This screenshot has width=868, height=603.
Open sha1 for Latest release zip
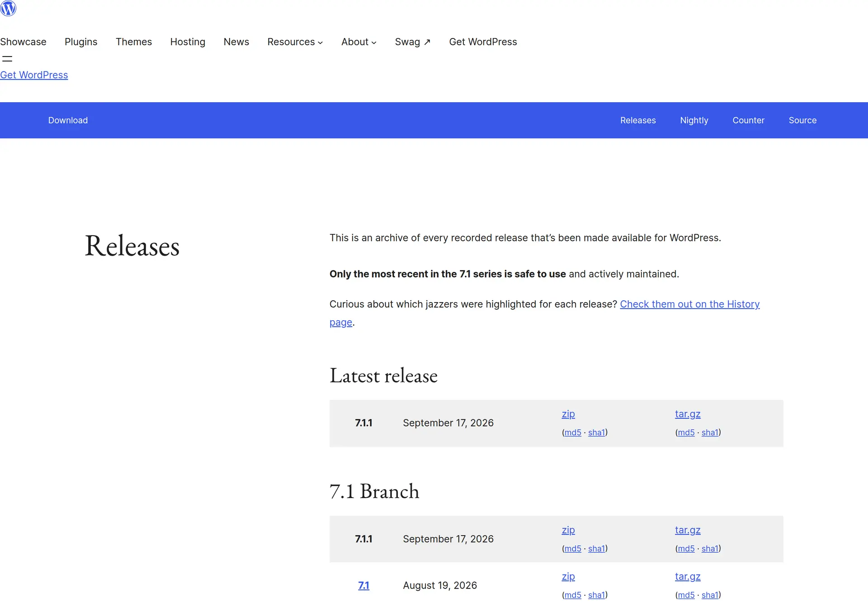pos(596,432)
